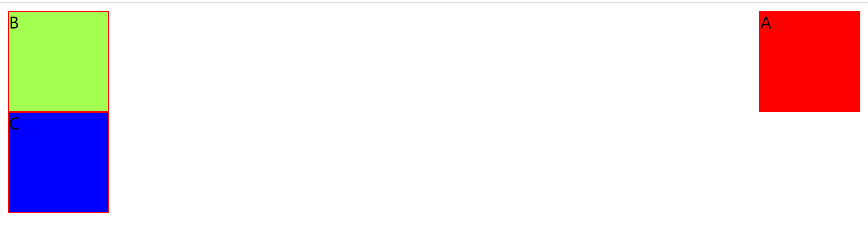Viewport: 868px width, 248px height.
Task: Click the letter B text
Action: coord(14,23)
